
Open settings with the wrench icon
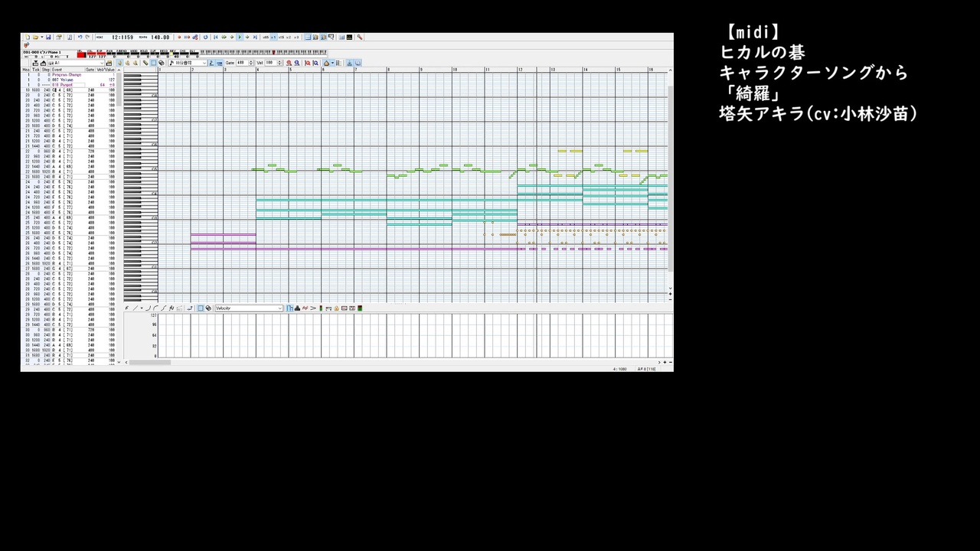pos(360,37)
